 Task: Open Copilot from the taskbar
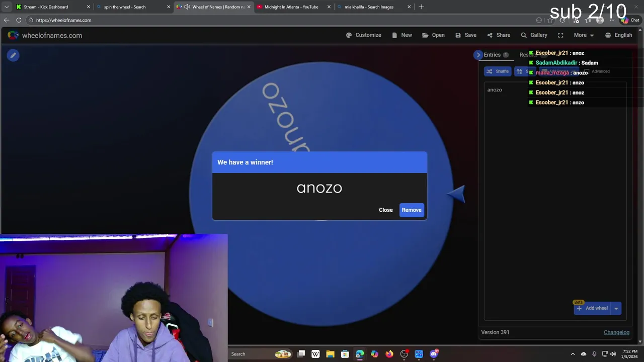click(374, 354)
